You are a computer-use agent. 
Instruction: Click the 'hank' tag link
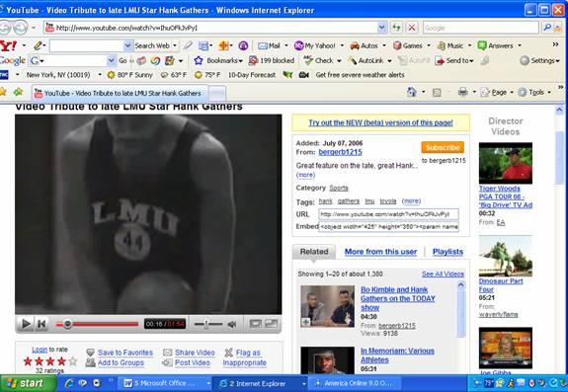[x=326, y=201]
